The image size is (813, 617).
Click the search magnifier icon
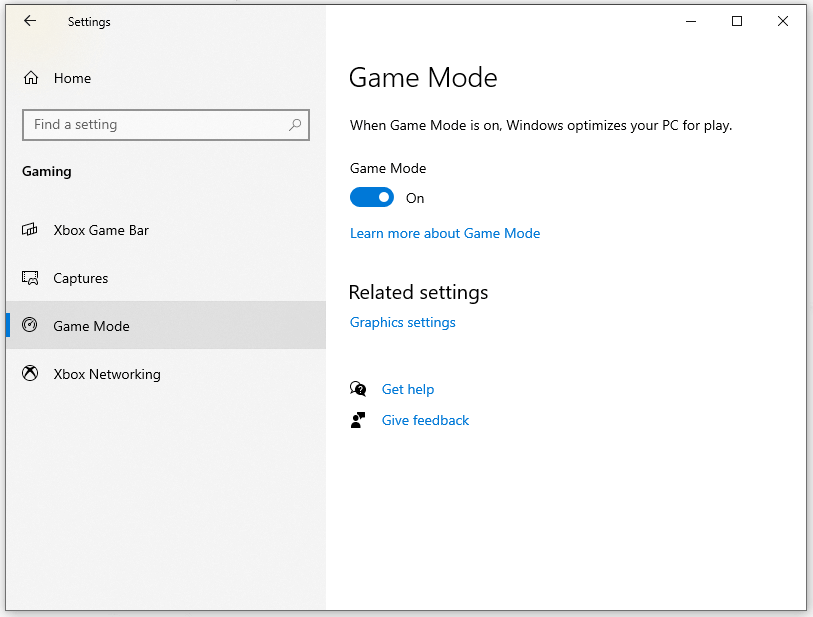point(295,124)
